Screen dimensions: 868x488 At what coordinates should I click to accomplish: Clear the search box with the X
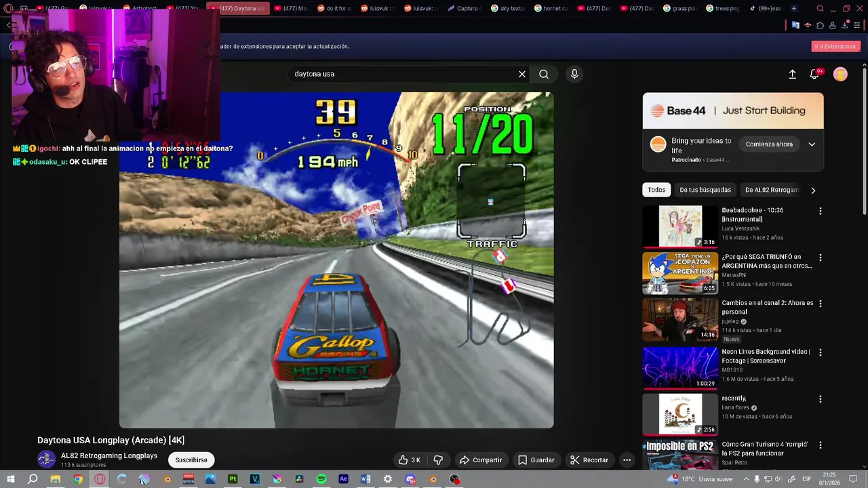(x=522, y=74)
